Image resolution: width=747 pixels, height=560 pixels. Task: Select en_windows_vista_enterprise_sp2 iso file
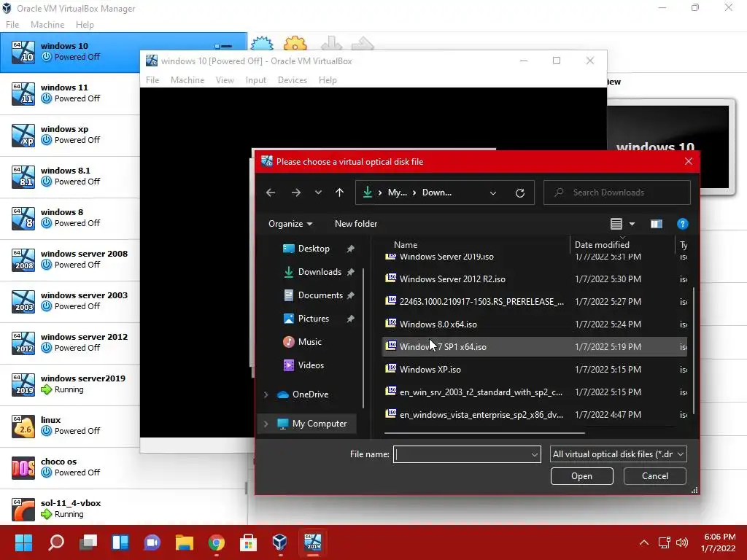pos(535,415)
